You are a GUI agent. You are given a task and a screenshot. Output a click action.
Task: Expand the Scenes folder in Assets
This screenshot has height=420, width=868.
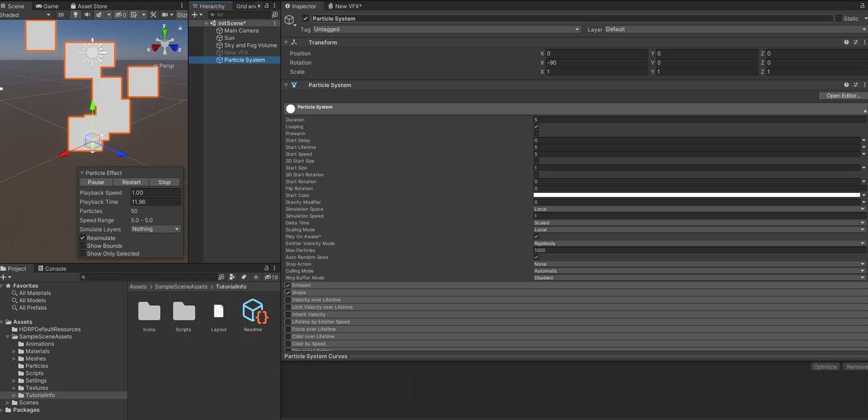[7, 403]
